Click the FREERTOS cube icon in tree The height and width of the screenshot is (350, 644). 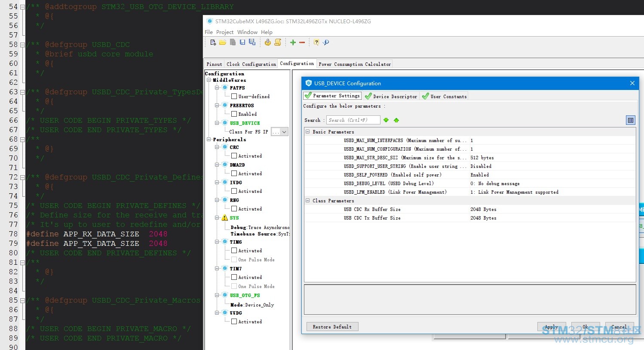click(x=224, y=105)
